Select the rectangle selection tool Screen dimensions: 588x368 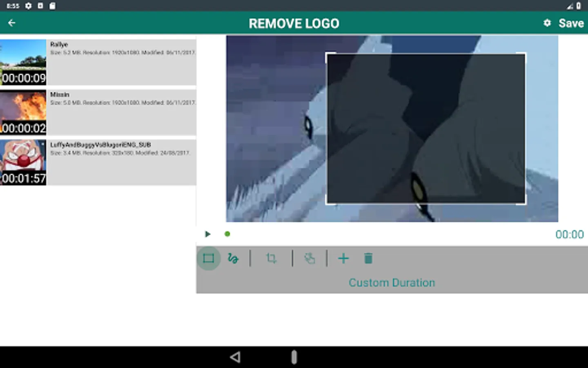tap(208, 258)
